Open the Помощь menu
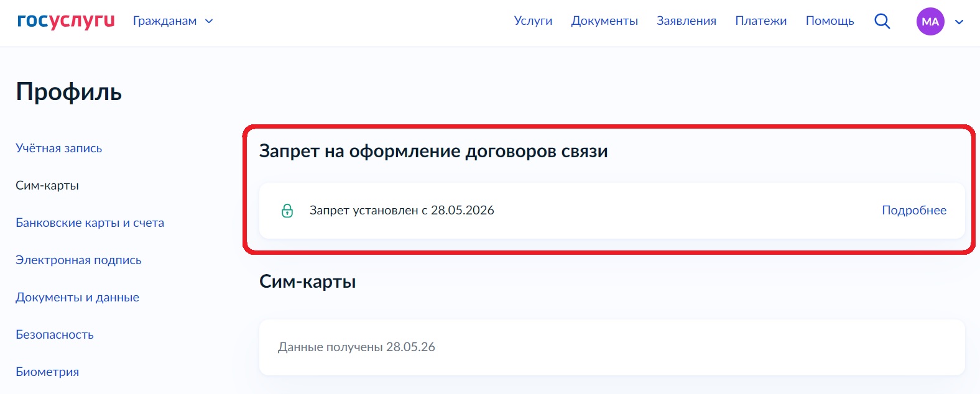This screenshot has width=980, height=394. click(x=830, y=21)
